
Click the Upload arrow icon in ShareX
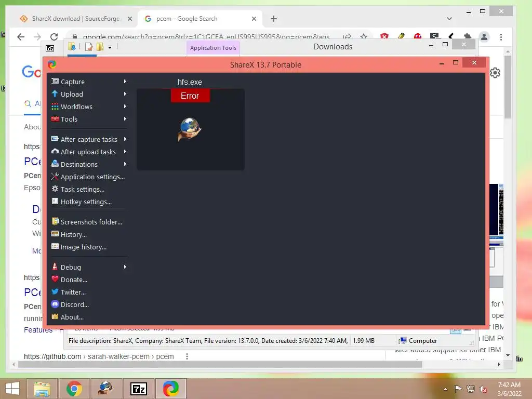click(x=55, y=94)
